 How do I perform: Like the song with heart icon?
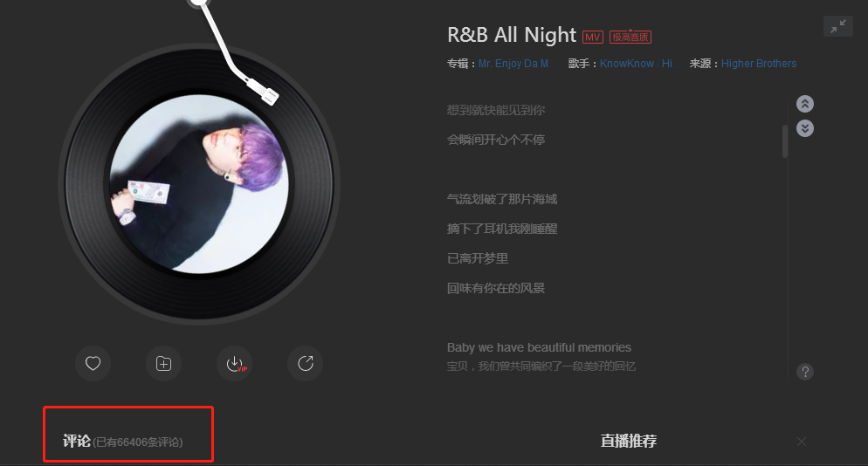click(93, 364)
